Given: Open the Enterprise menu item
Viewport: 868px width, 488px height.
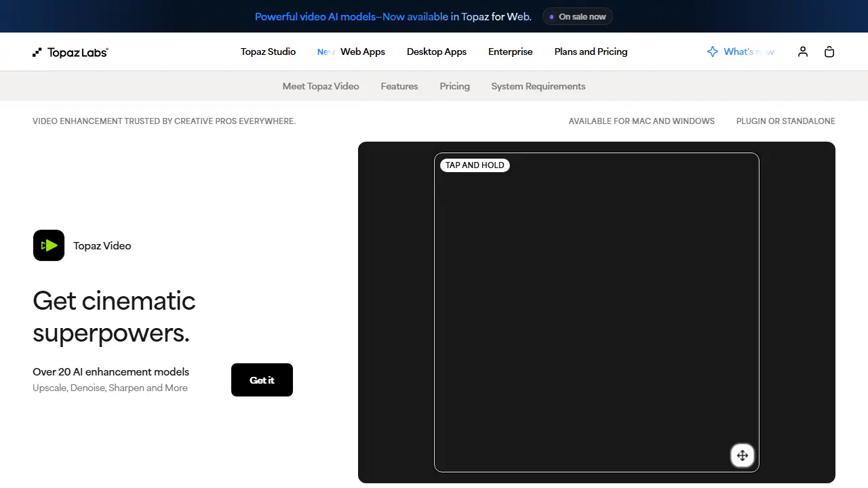Looking at the screenshot, I should pos(511,52).
